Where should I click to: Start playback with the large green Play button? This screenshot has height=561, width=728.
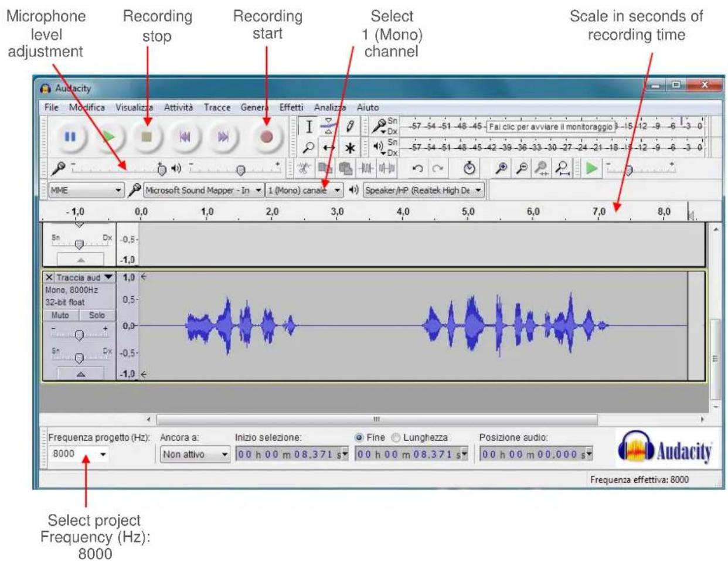coord(108,137)
